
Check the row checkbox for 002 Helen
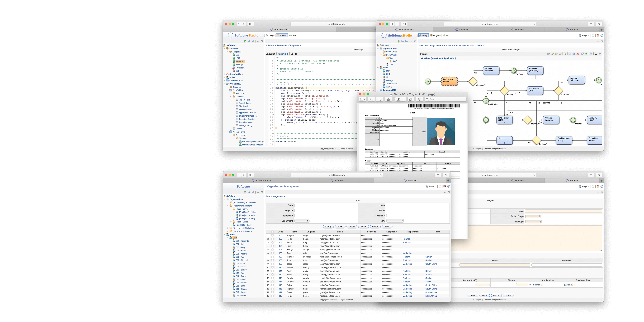pos(273,239)
